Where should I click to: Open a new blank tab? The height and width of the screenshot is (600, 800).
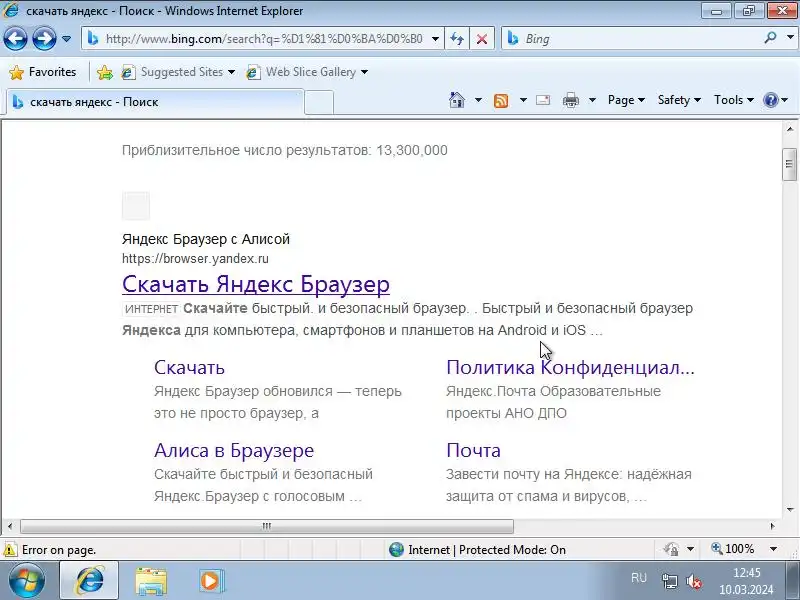coord(319,102)
